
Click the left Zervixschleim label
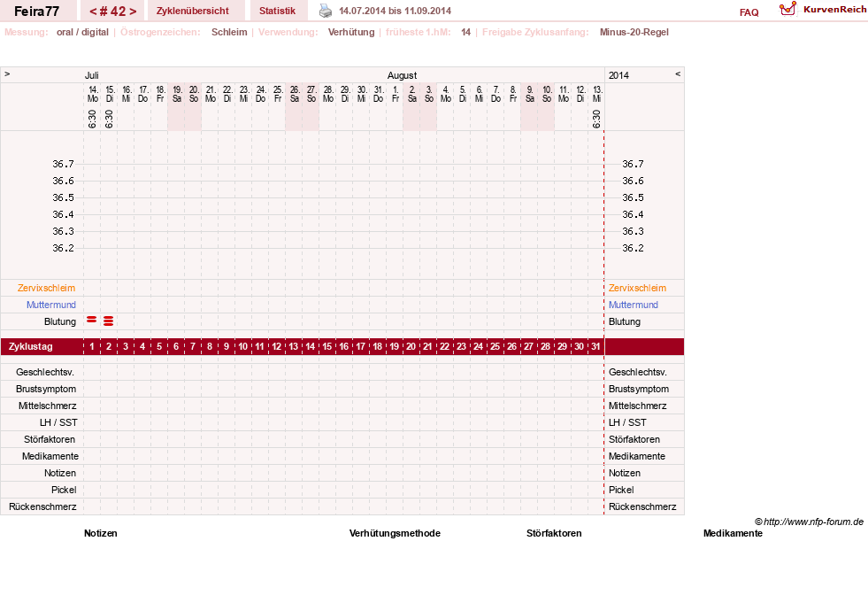pyautogui.click(x=47, y=288)
